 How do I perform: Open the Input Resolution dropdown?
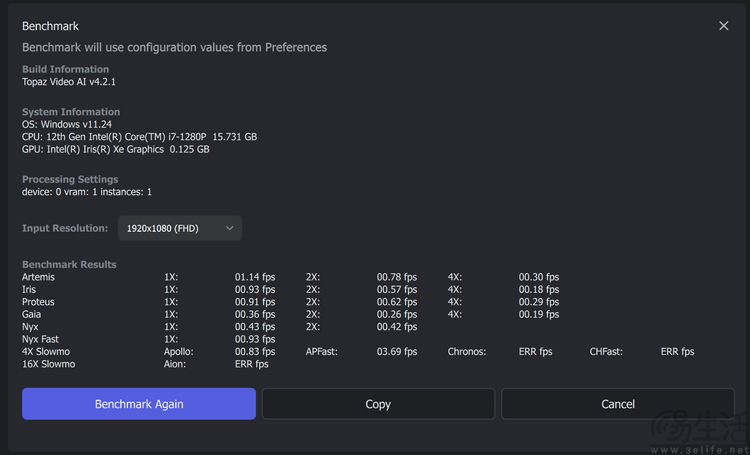point(180,228)
